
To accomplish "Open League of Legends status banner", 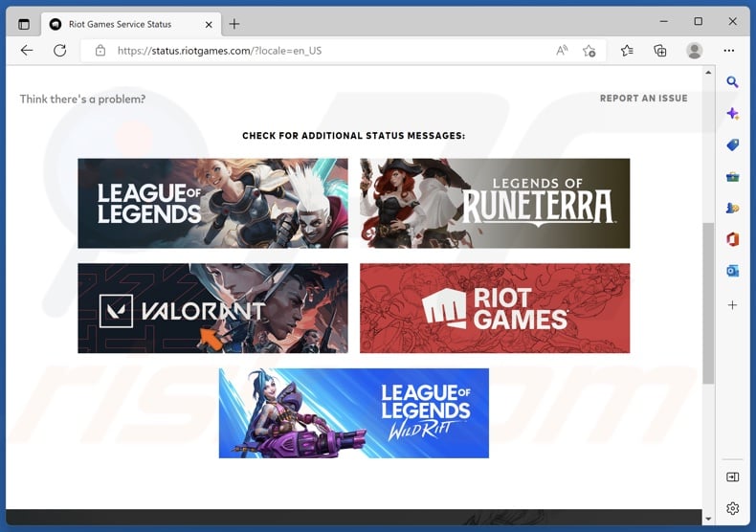I will 212,204.
